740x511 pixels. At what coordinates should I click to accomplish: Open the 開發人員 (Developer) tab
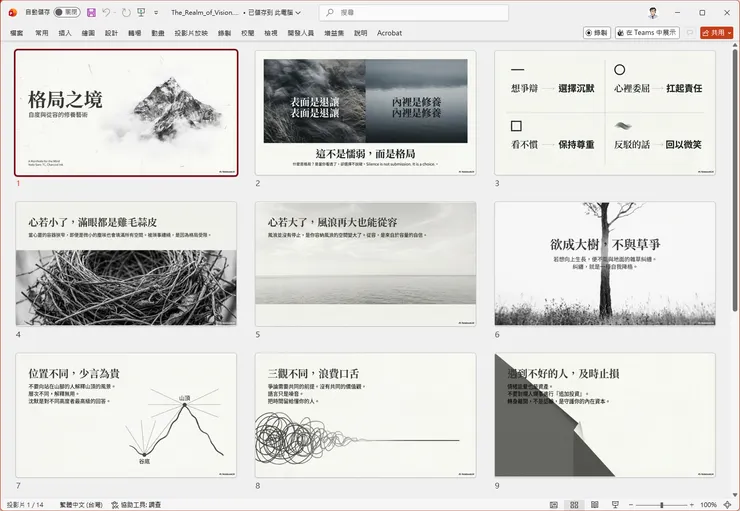coord(301,33)
